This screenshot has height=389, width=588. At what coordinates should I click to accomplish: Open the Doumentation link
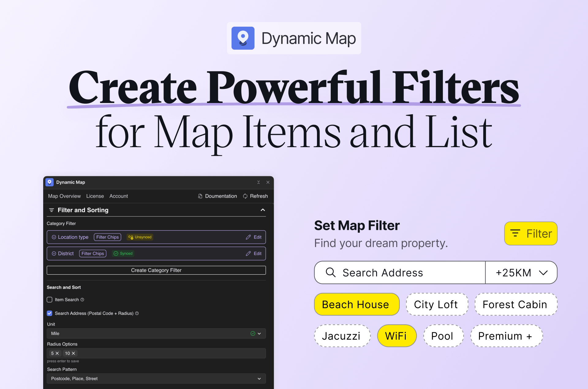[217, 196]
